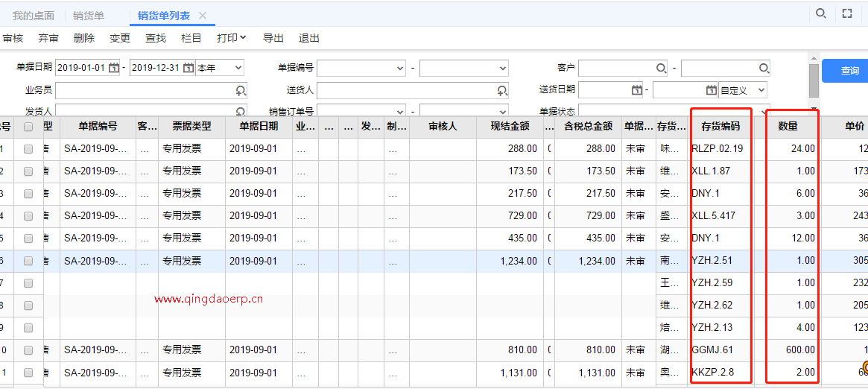Click the filter panel vertical scrollbar
The image size is (868, 389).
(x=814, y=80)
